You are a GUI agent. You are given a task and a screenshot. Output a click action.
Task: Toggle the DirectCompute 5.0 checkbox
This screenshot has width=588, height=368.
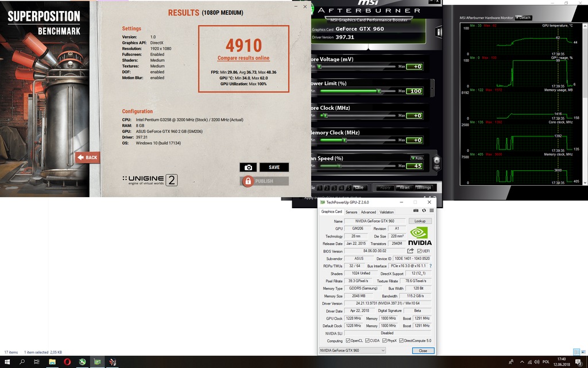point(401,340)
